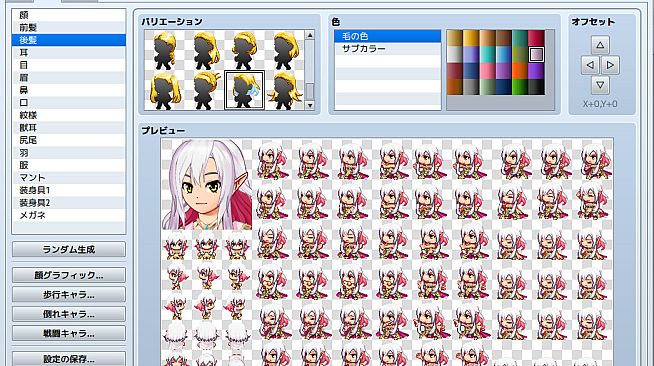Pick the golden yellow color swatch
Viewport: 654px width, 366px height.
coord(471,38)
